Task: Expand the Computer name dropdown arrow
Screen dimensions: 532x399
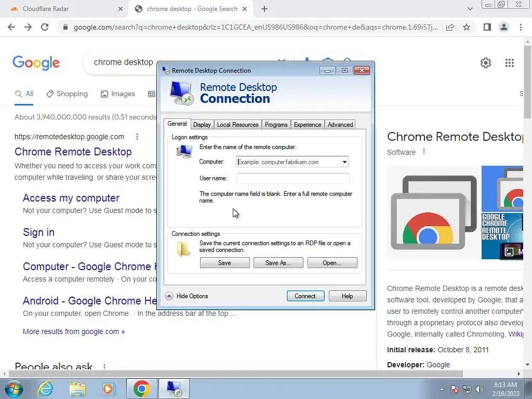Action: (x=344, y=162)
